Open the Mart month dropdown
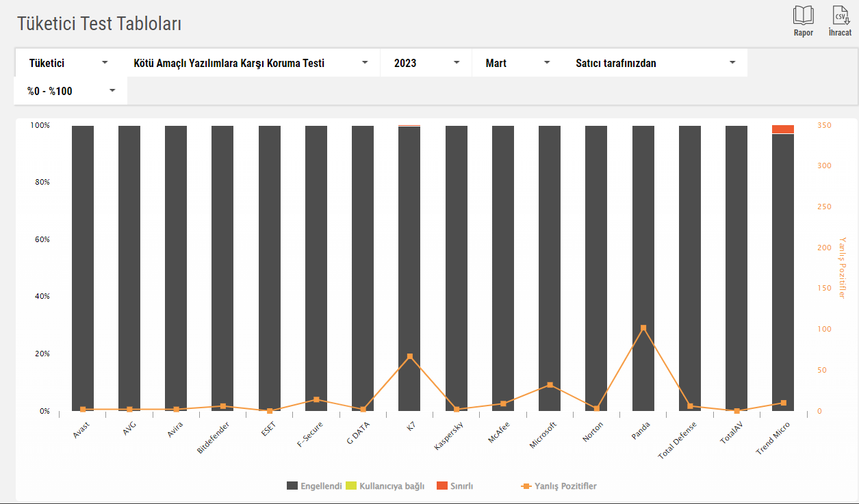Viewport: 859px width, 504px height. tap(517, 63)
